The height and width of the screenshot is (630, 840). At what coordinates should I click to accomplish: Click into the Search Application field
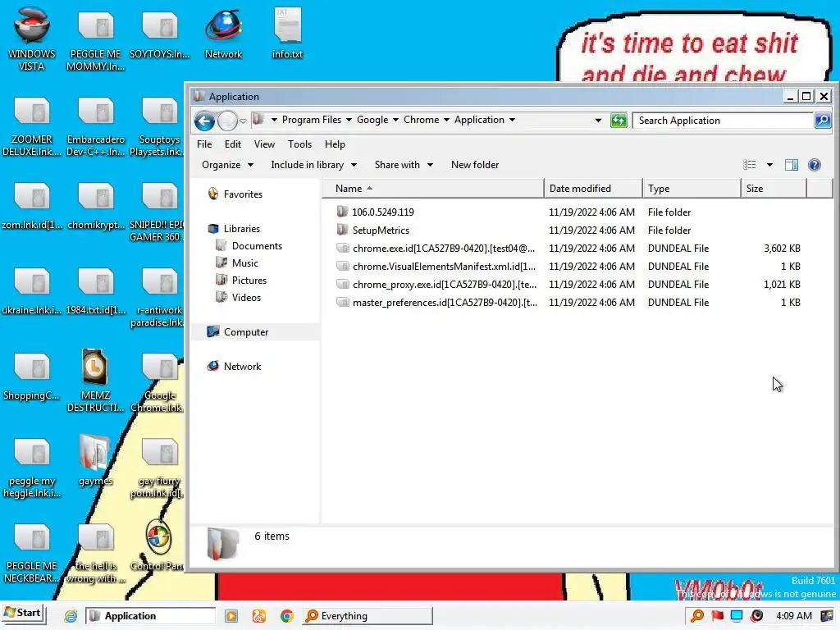point(724,121)
